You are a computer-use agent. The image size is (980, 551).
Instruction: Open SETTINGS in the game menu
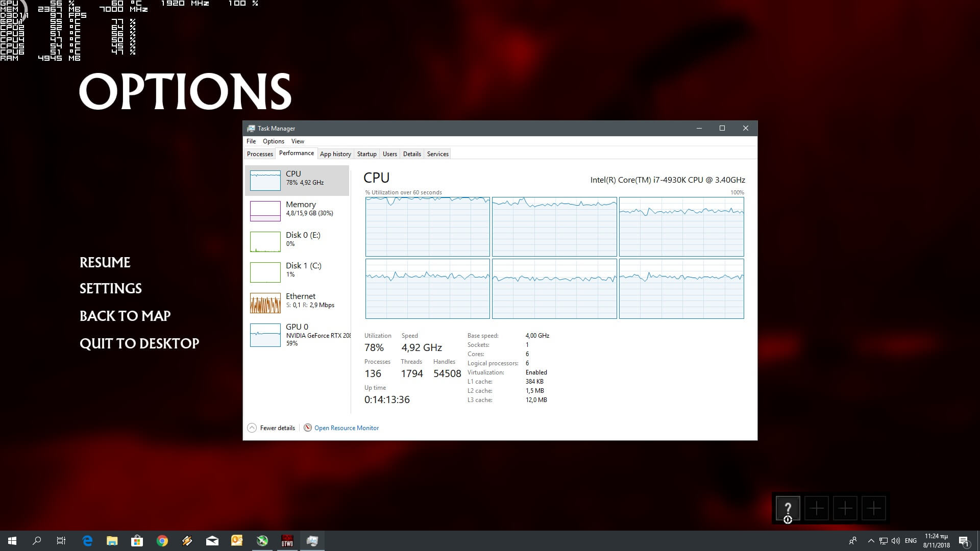(x=111, y=289)
